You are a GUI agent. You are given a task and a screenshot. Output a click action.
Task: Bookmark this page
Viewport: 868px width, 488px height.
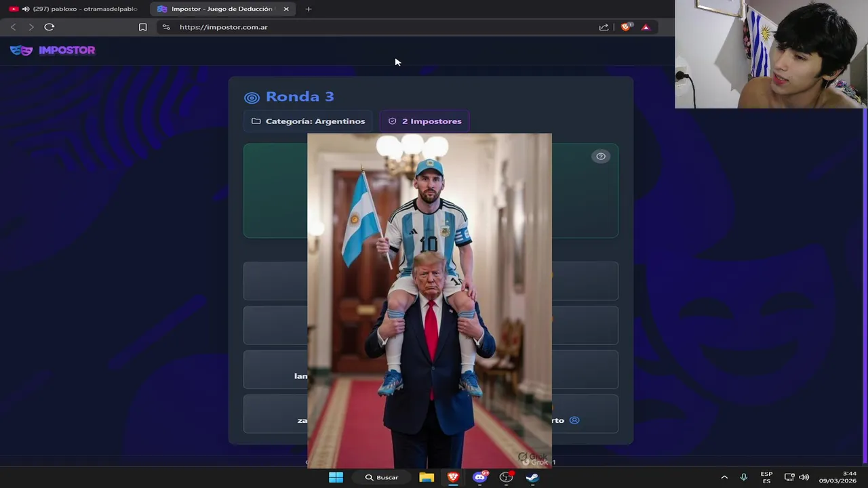click(142, 27)
